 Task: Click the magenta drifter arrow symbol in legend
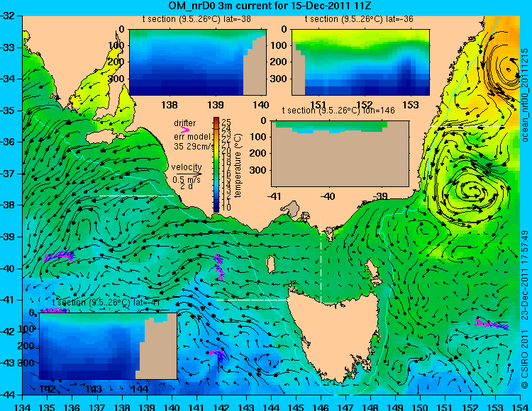(185, 130)
